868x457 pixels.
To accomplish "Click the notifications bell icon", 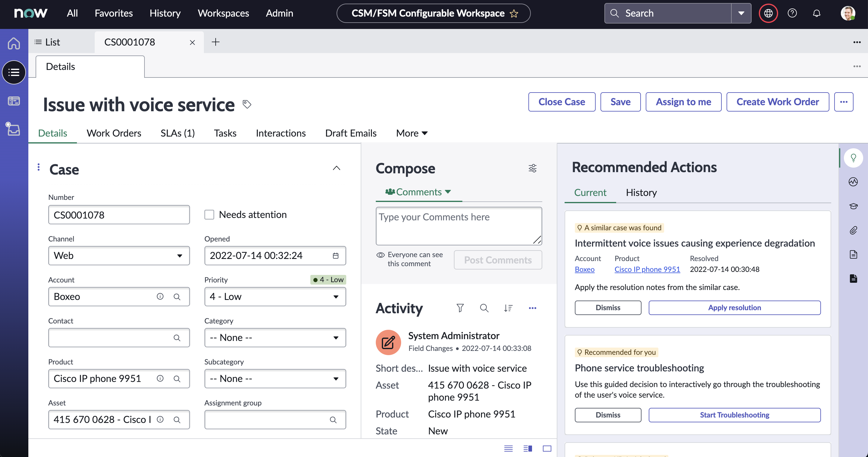I will tap(817, 13).
